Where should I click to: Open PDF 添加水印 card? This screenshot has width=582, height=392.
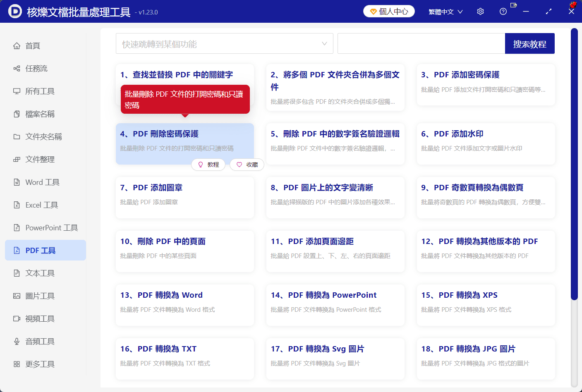(x=486, y=144)
